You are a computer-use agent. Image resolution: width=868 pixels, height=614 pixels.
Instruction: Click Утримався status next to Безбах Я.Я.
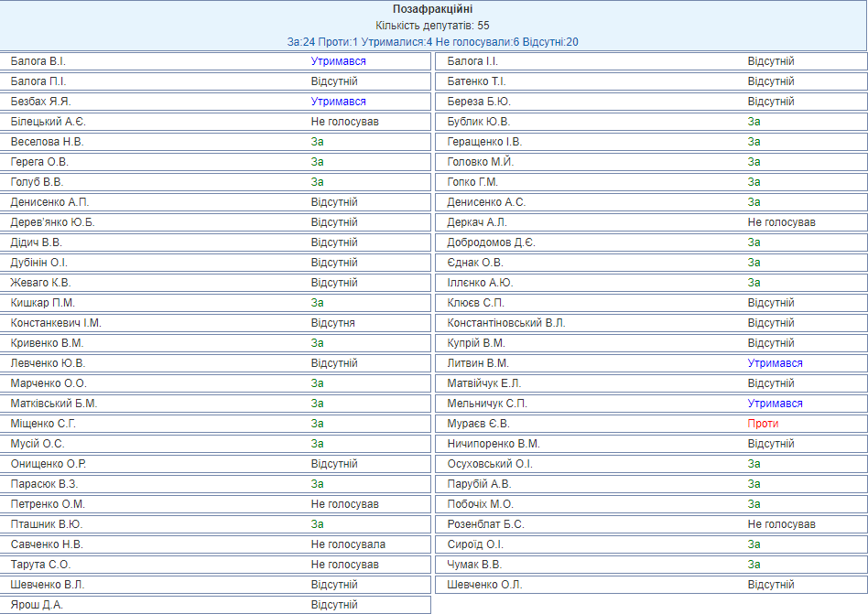click(x=338, y=102)
